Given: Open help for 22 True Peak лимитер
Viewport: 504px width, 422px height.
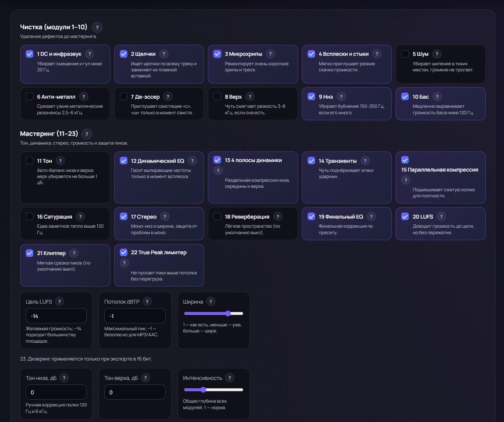Looking at the screenshot, I should tap(124, 263).
